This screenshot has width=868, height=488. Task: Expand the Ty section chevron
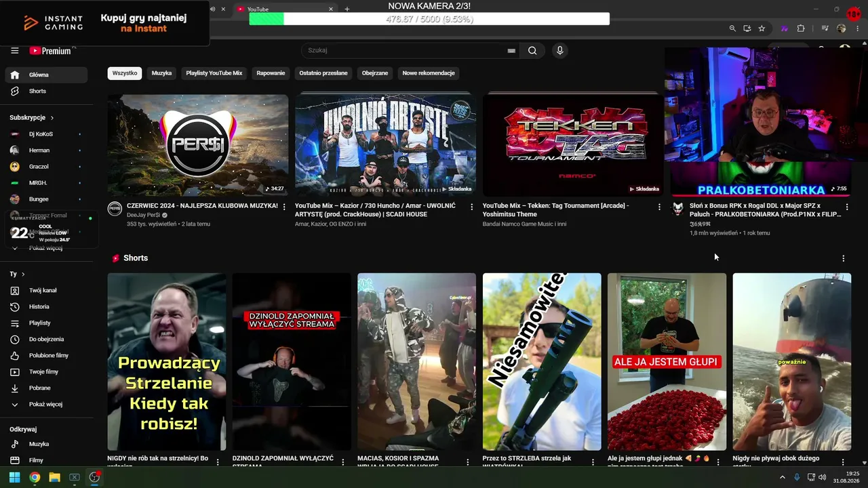[x=23, y=274]
